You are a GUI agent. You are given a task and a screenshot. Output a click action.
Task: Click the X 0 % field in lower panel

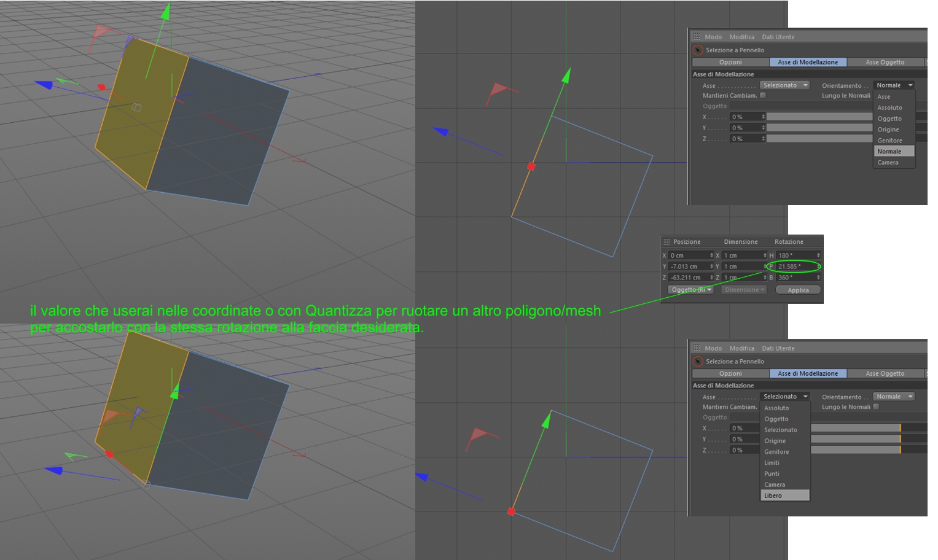tap(745, 428)
